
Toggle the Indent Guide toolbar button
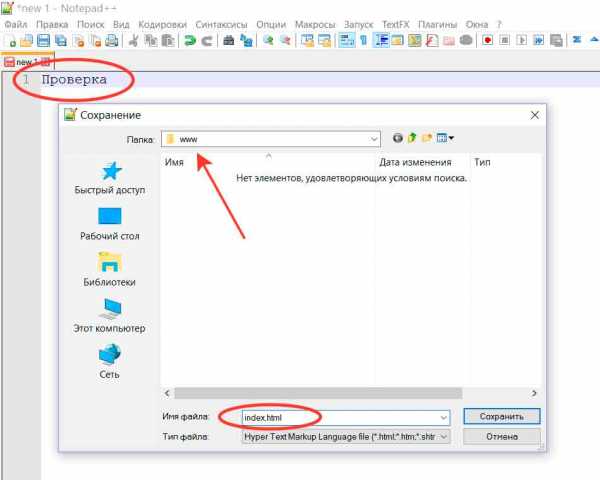click(x=381, y=41)
